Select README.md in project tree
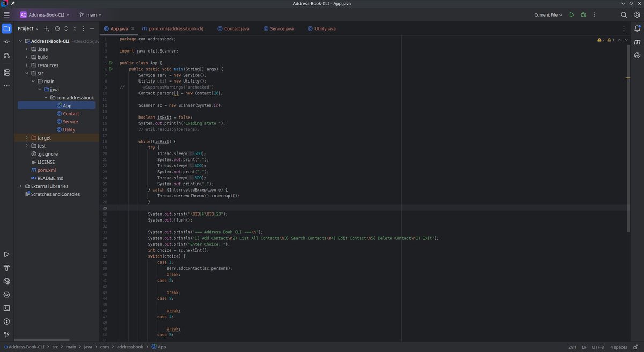644x352 pixels. click(x=50, y=178)
